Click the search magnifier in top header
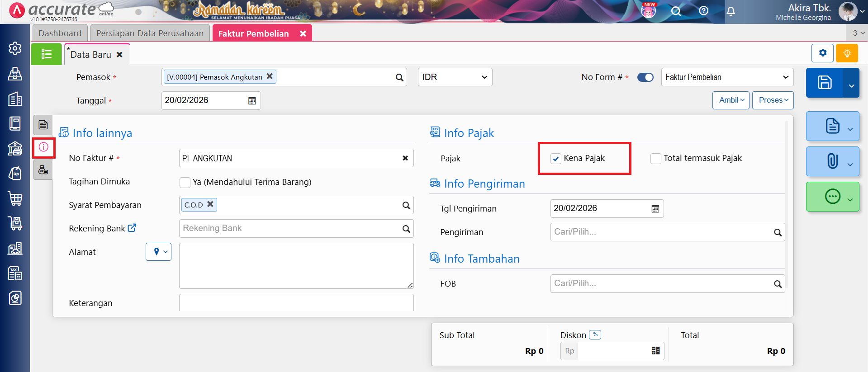The image size is (868, 372). pos(676,11)
